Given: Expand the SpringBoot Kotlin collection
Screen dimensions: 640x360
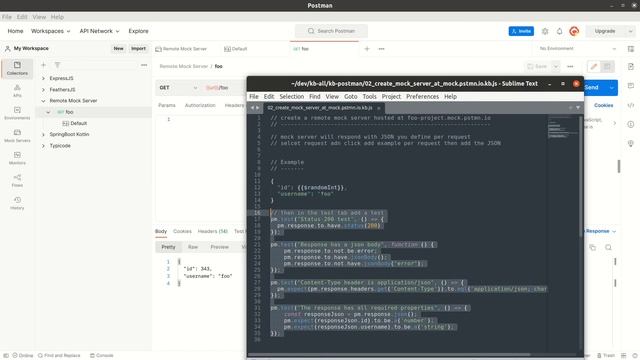Looking at the screenshot, I should click(x=43, y=134).
